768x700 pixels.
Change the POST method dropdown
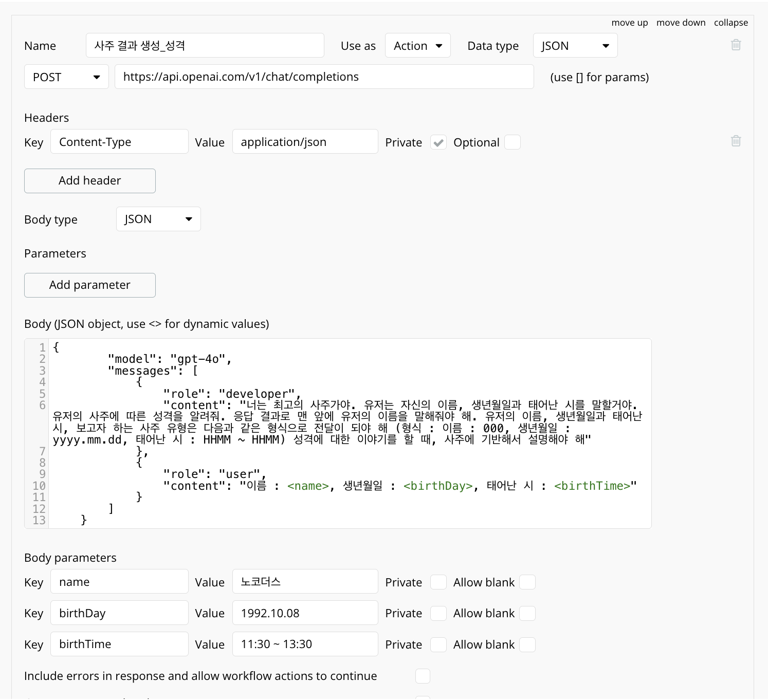(x=66, y=77)
